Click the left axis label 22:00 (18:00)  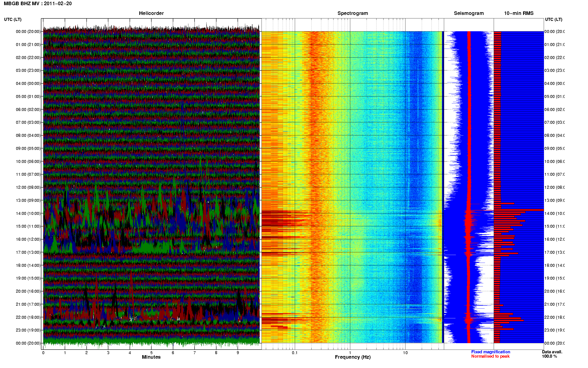[x=28, y=317]
